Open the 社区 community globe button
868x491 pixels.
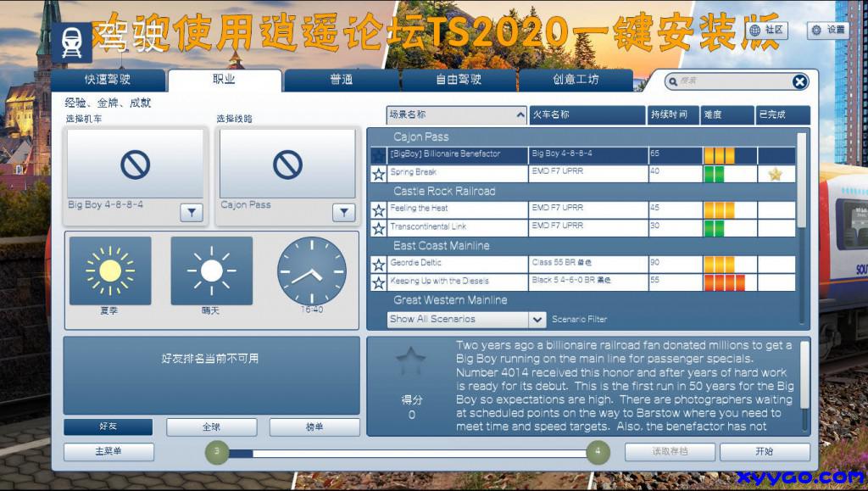click(x=765, y=30)
